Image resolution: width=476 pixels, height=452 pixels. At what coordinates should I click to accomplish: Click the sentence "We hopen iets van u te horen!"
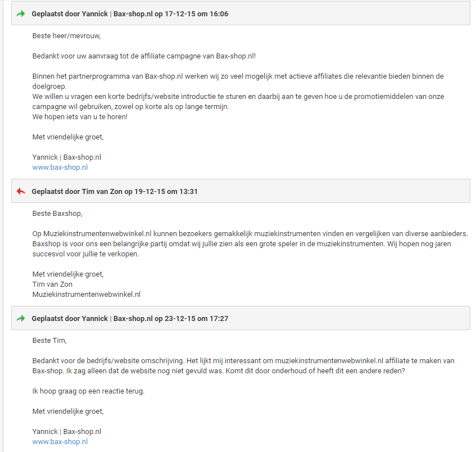click(80, 117)
